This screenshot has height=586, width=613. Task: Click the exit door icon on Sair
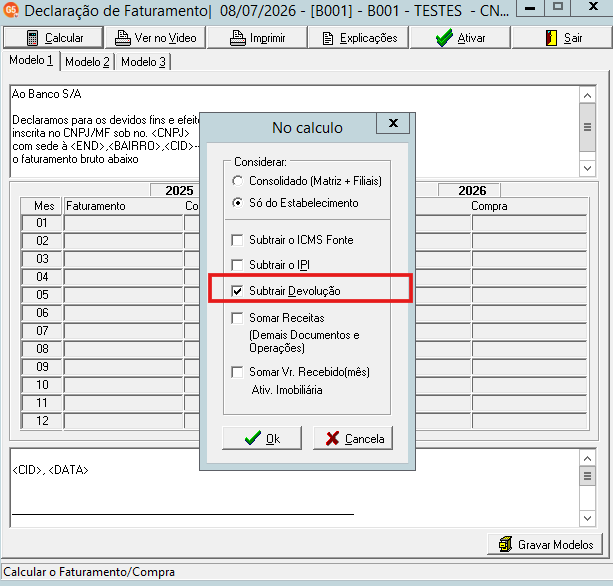pyautogui.click(x=551, y=38)
